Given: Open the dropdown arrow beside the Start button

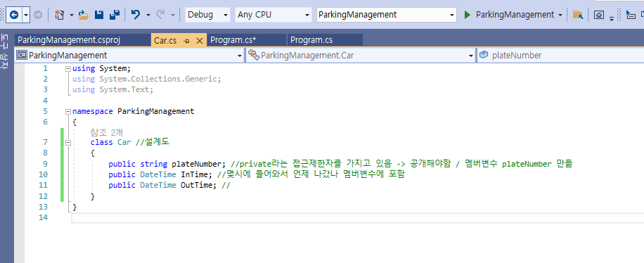Looking at the screenshot, I should (x=560, y=15).
